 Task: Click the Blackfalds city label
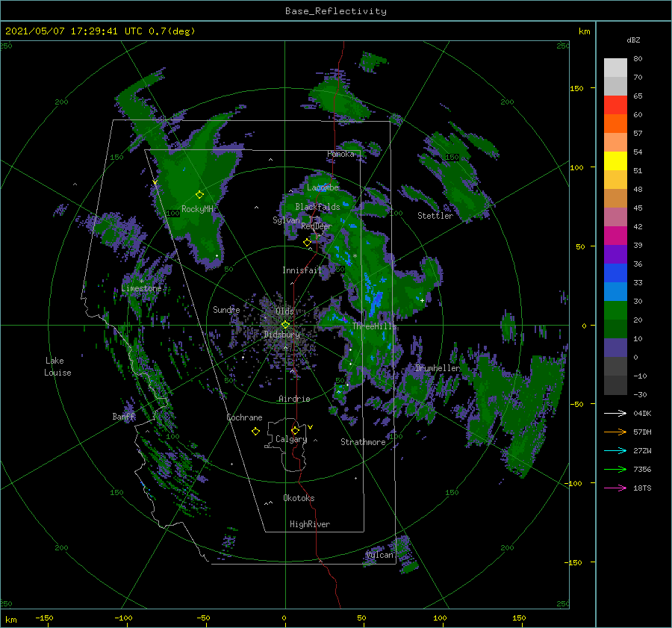coord(317,207)
